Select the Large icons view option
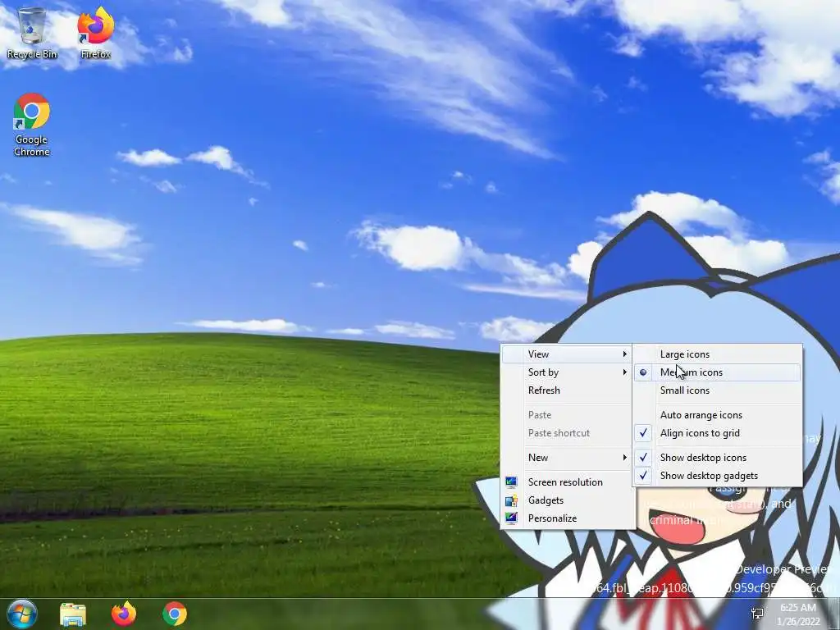The width and height of the screenshot is (840, 630). (x=717, y=354)
